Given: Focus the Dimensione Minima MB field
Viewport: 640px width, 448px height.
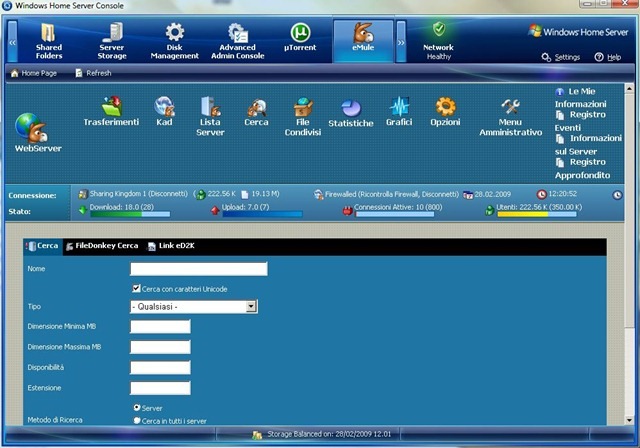Looking at the screenshot, I should pyautogui.click(x=160, y=327).
